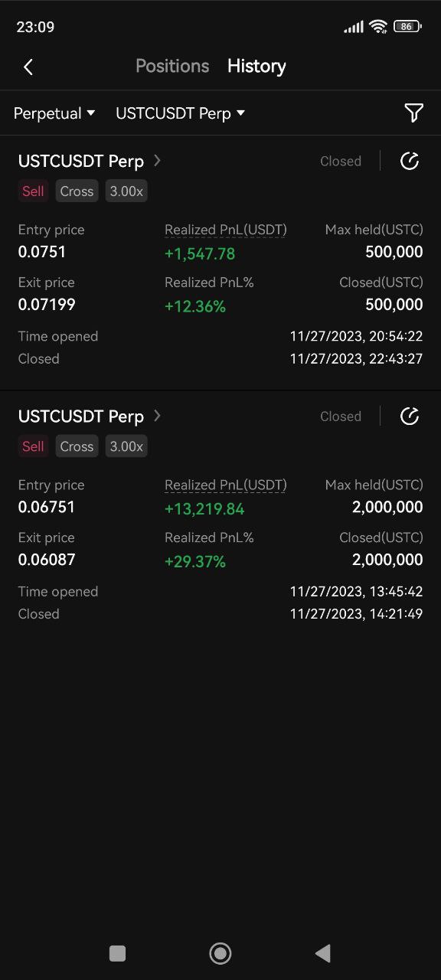
Task: Share the first closed position
Action: pyautogui.click(x=410, y=161)
